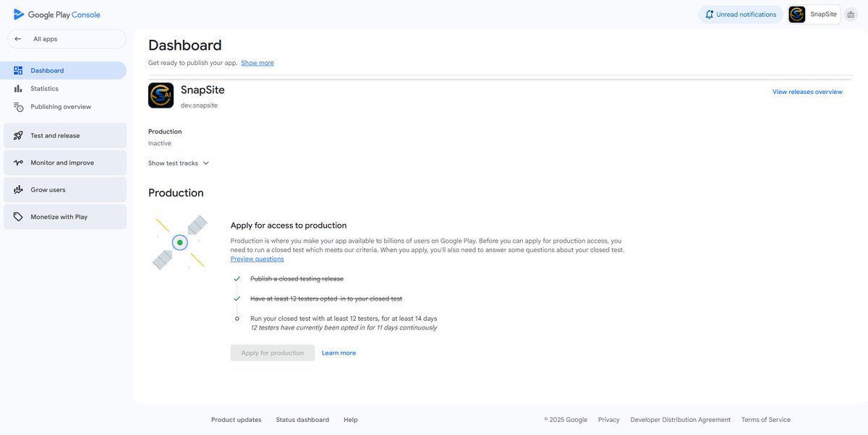Viewport: 868px width, 435px height.
Task: Expand Grow users section
Action: 65,190
